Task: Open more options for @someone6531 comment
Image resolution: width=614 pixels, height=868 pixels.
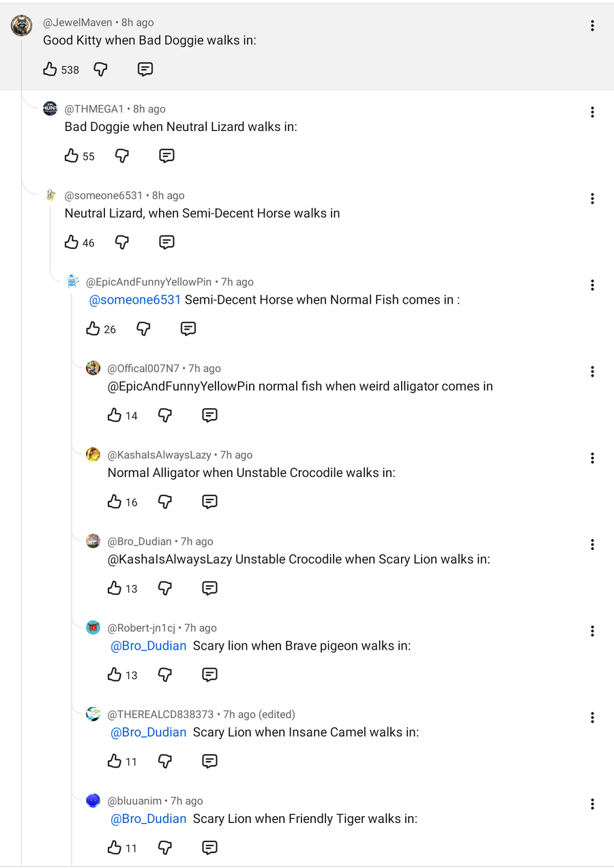Action: click(592, 199)
